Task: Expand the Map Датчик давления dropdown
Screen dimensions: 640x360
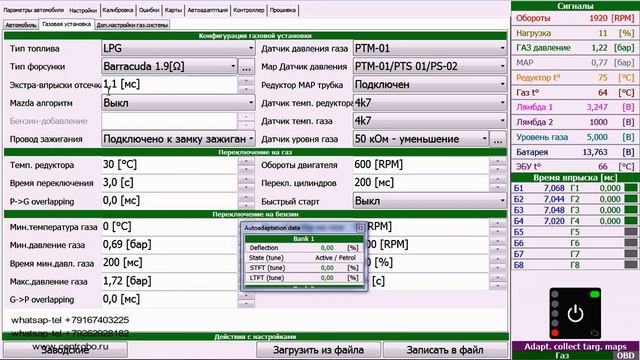Action: click(x=430, y=66)
